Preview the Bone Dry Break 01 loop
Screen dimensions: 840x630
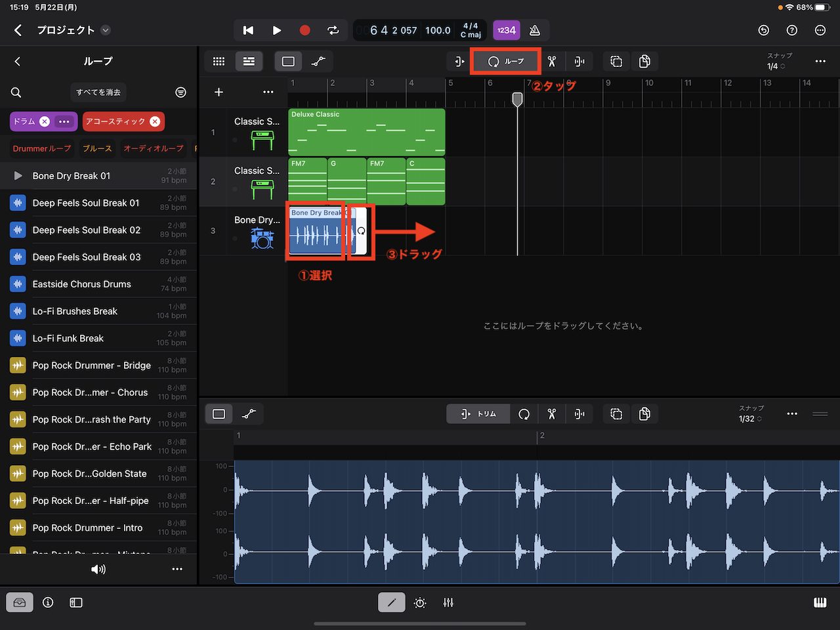[18, 176]
